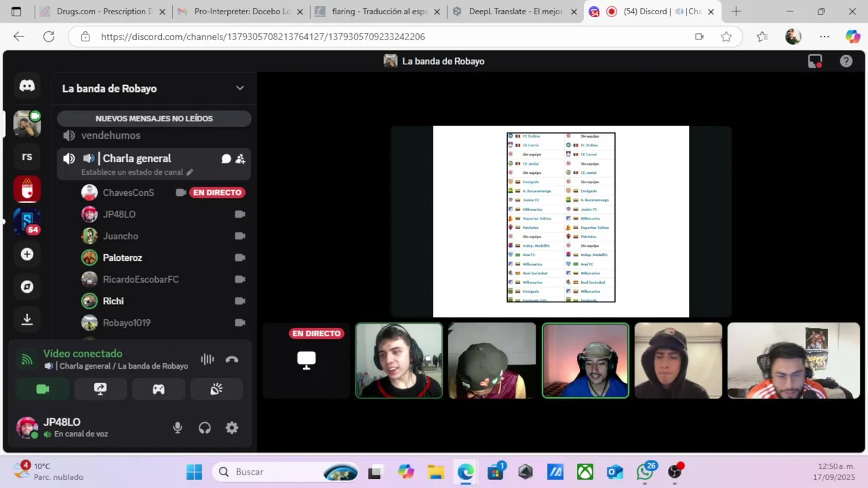Viewport: 868px width, 488px height.
Task: Open server icon with 54 notifications
Action: click(27, 222)
